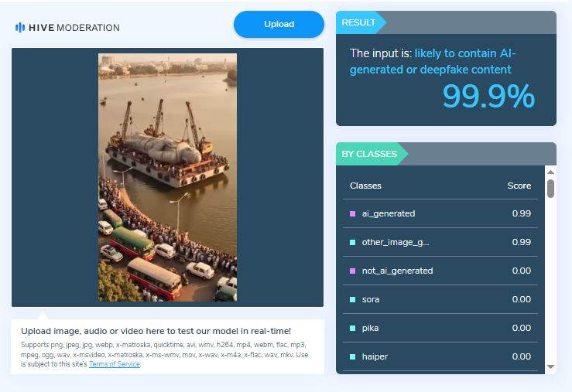This screenshot has width=572, height=392.
Task: Select the RESULT panel tab header
Action: (359, 22)
